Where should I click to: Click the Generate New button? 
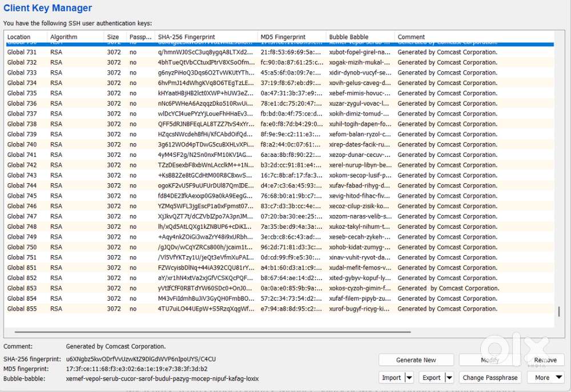coord(416,360)
